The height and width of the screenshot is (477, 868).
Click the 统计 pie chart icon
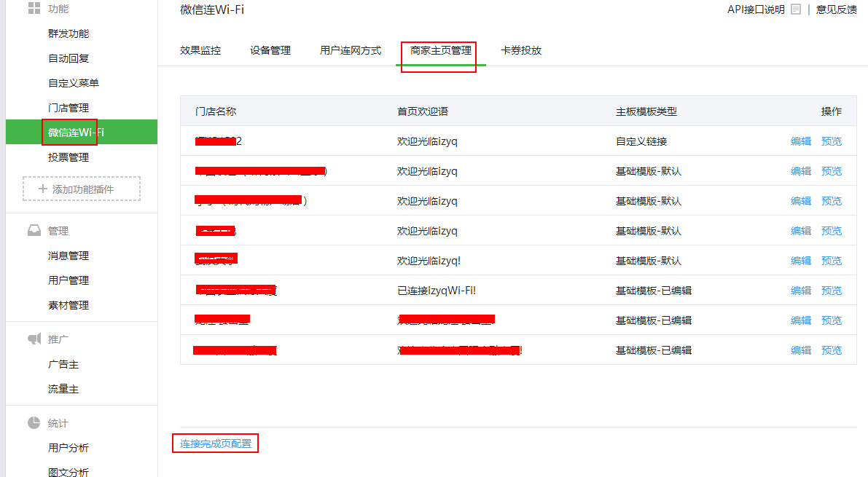click(34, 423)
